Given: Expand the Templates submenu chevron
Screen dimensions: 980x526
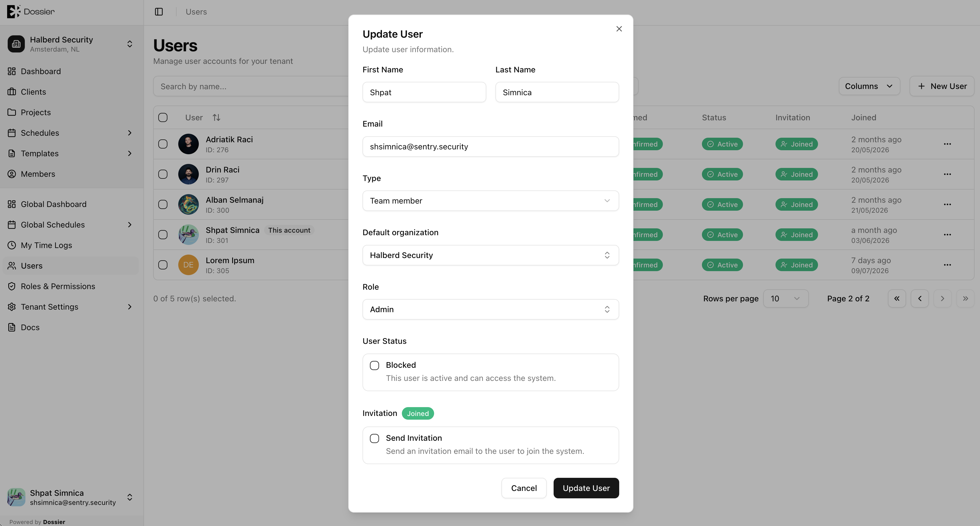Looking at the screenshot, I should (130, 153).
